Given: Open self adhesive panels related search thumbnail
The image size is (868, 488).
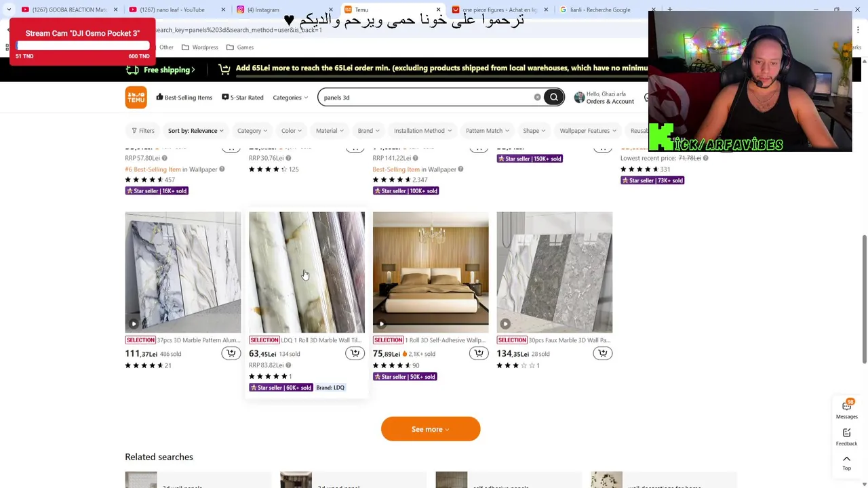Looking at the screenshot, I should click(x=451, y=479).
